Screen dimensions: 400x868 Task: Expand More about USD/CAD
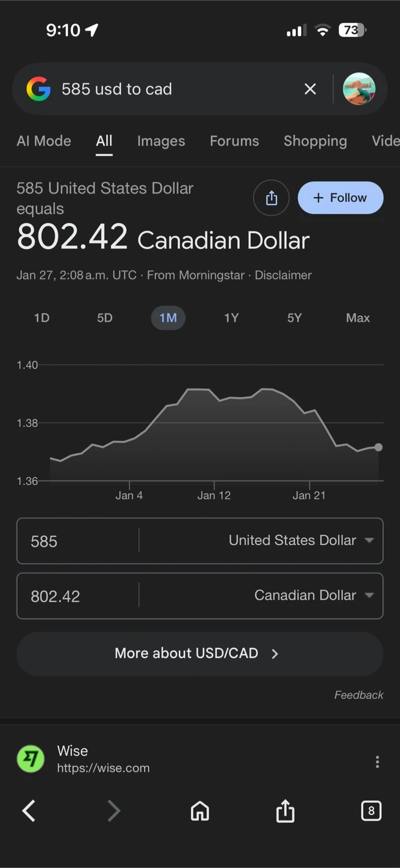[199, 653]
